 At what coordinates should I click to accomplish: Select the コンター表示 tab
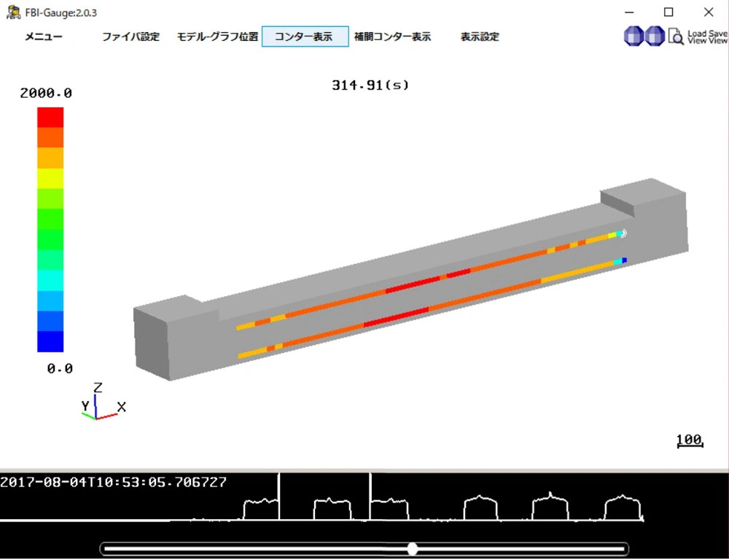(x=305, y=36)
